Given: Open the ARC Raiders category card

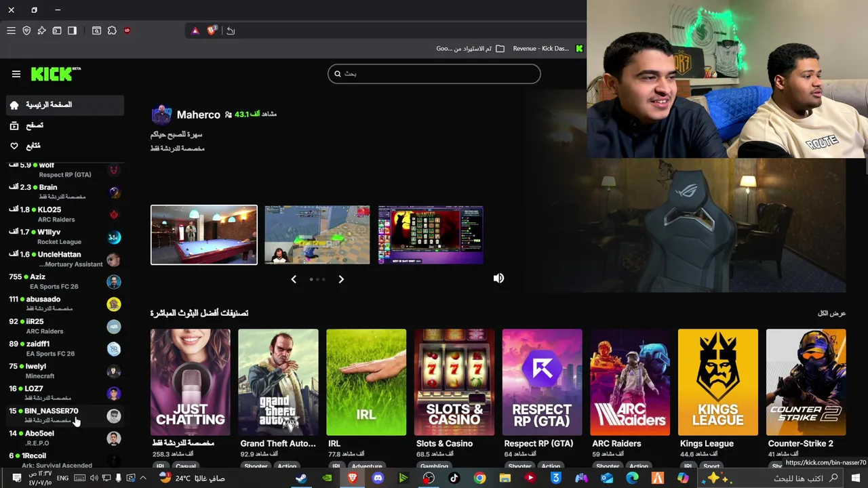Looking at the screenshot, I should [x=630, y=382].
